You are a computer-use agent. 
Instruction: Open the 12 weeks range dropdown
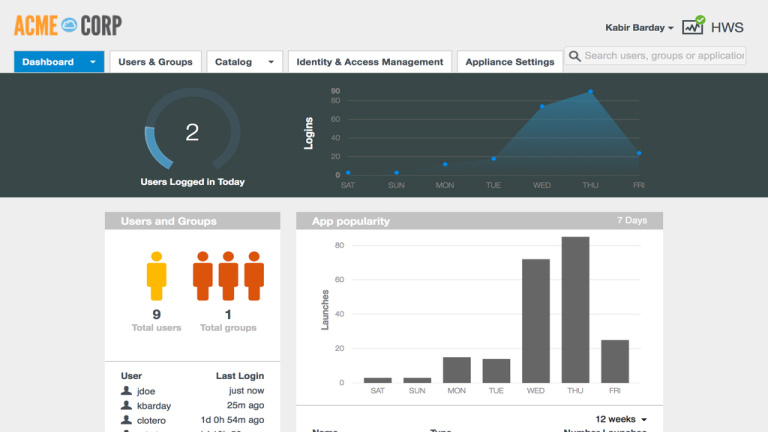[x=621, y=419]
